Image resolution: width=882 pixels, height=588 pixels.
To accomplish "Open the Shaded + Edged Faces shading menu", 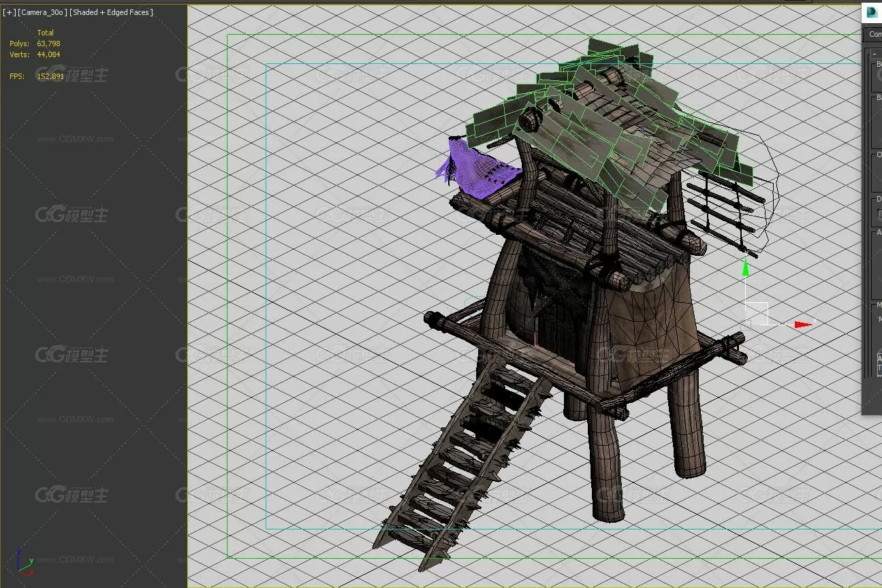I will [111, 12].
